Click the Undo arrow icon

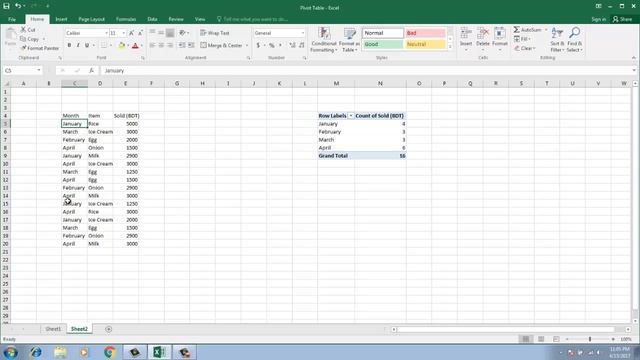(x=18, y=6)
